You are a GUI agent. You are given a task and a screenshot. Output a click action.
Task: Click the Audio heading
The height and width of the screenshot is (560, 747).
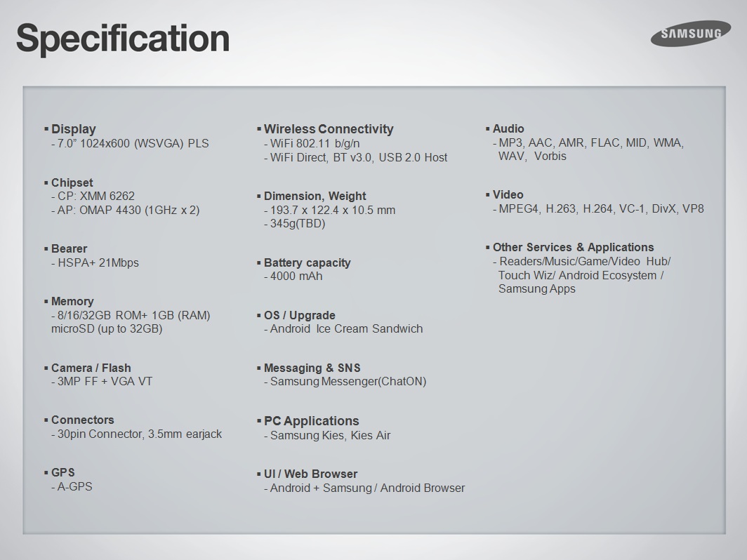click(x=508, y=128)
